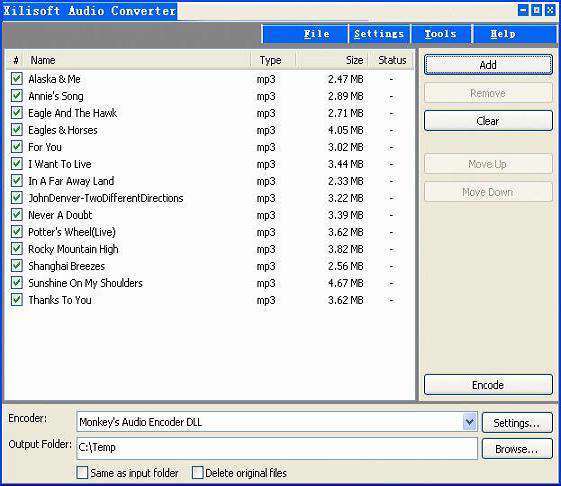
Task: Enable Same as input folder
Action: pos(82,472)
